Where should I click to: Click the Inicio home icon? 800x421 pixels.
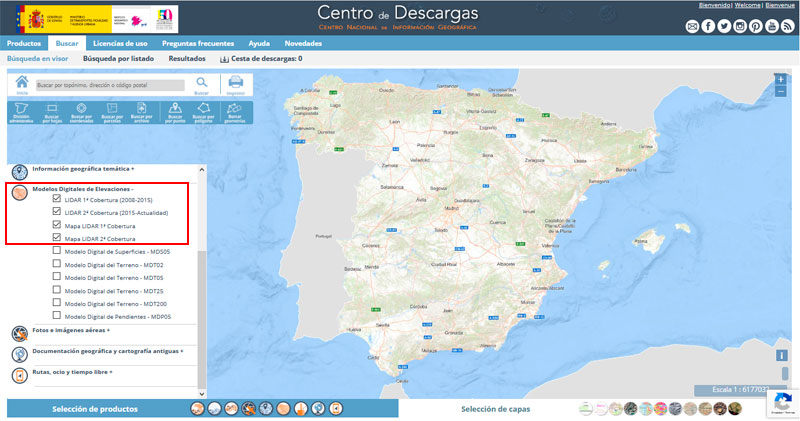(x=22, y=83)
